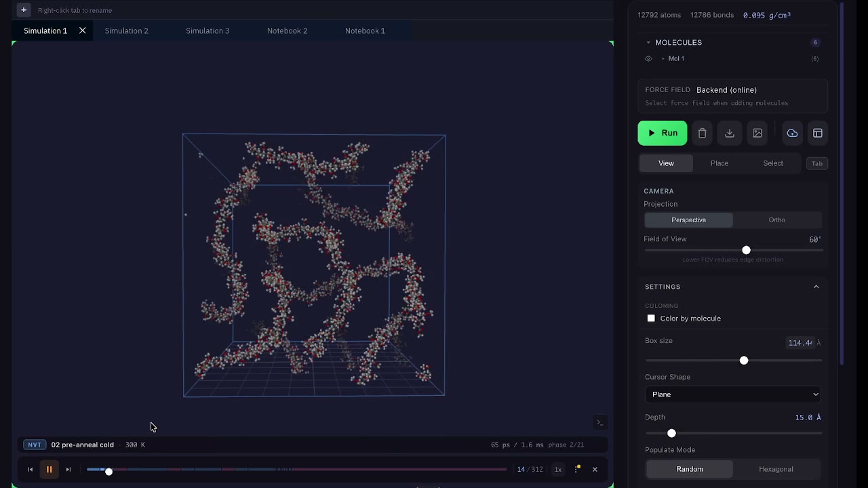Collapse the Settings section chevron
Image resolution: width=868 pixels, height=488 pixels.
click(x=816, y=287)
